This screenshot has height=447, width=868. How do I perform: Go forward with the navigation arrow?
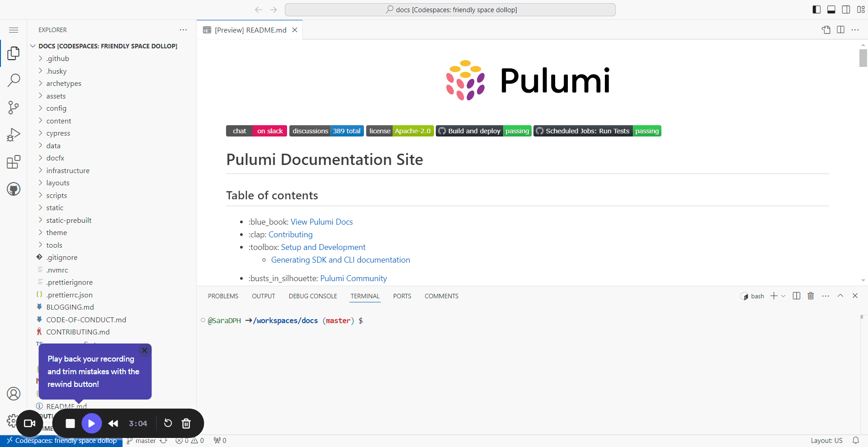coord(274,9)
